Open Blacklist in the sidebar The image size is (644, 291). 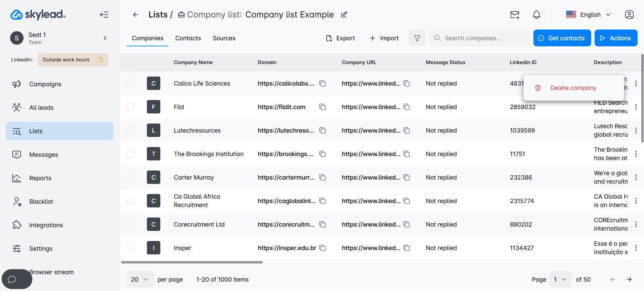59,202
